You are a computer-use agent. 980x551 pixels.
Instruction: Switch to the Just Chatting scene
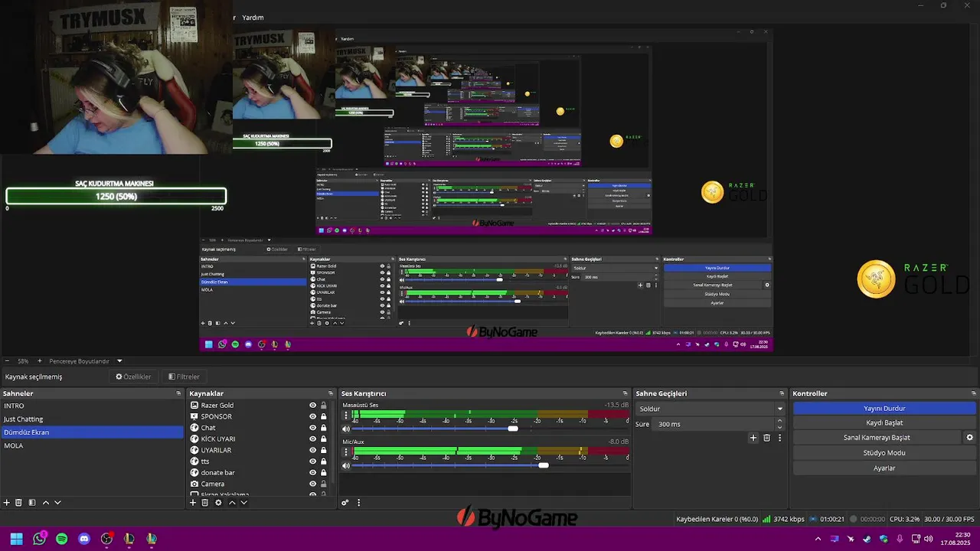click(93, 419)
